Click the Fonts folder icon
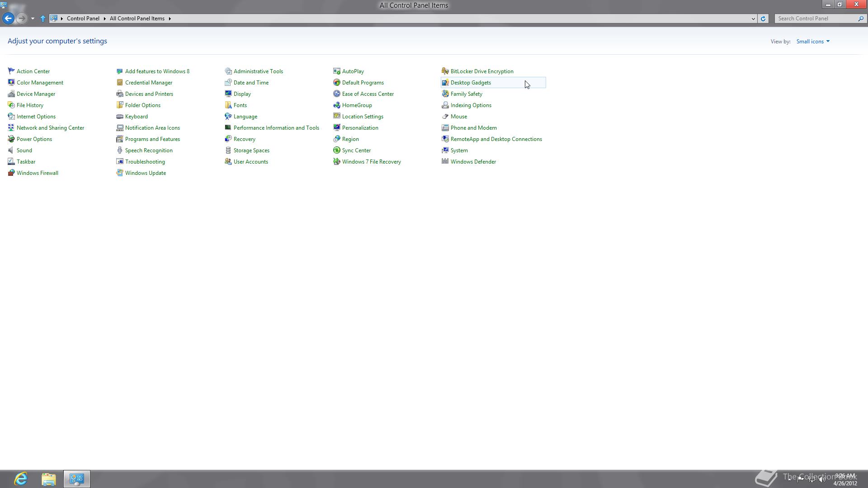 click(x=228, y=105)
